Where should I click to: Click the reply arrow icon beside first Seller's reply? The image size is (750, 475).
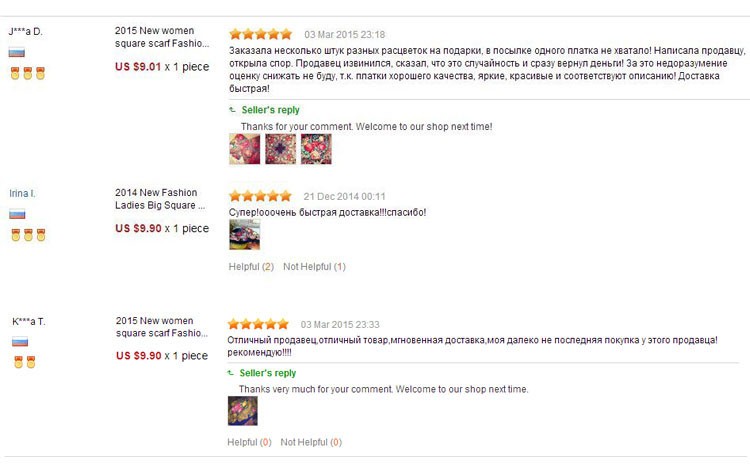pos(232,110)
